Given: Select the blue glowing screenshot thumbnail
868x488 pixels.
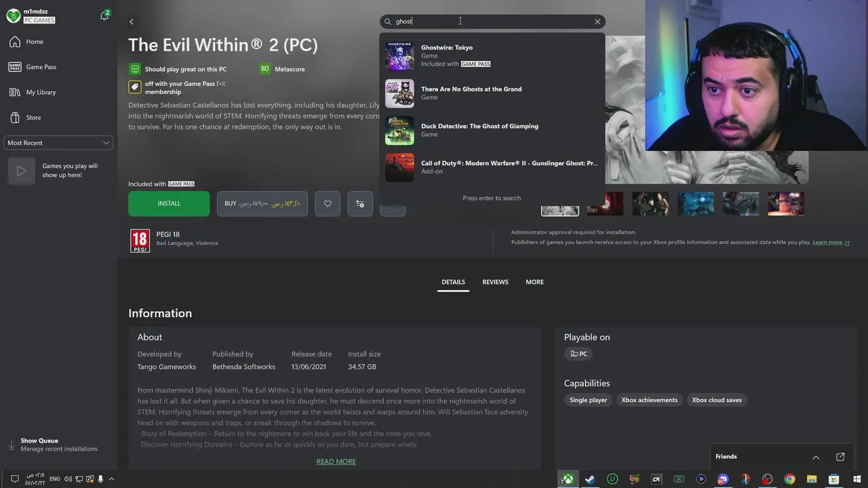Looking at the screenshot, I should click(x=696, y=204).
